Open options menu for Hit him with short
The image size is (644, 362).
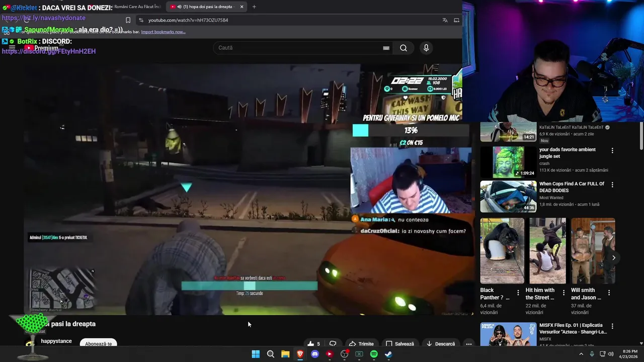tap(563, 293)
